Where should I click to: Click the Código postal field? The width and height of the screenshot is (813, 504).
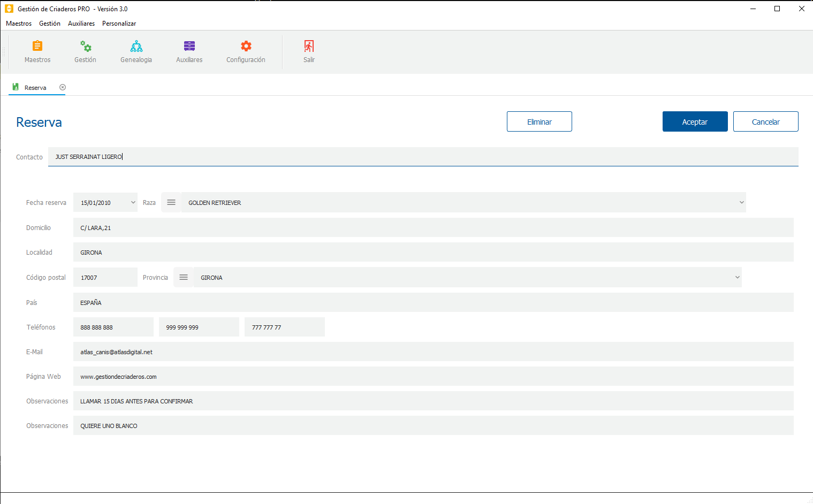click(x=105, y=278)
